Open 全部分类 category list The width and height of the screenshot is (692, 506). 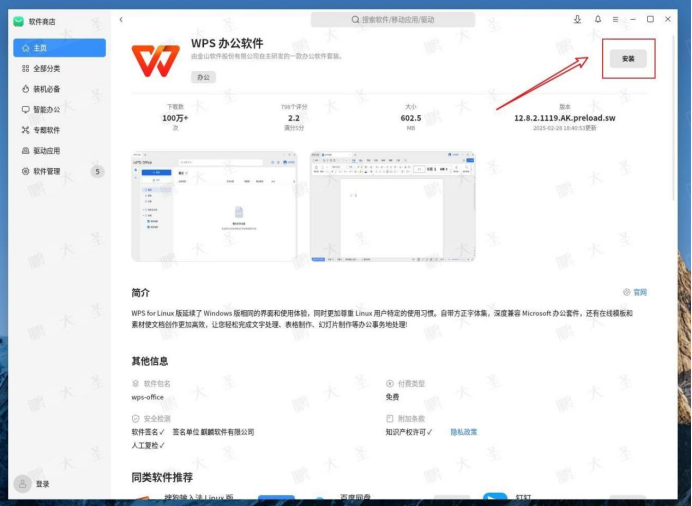[x=60, y=68]
